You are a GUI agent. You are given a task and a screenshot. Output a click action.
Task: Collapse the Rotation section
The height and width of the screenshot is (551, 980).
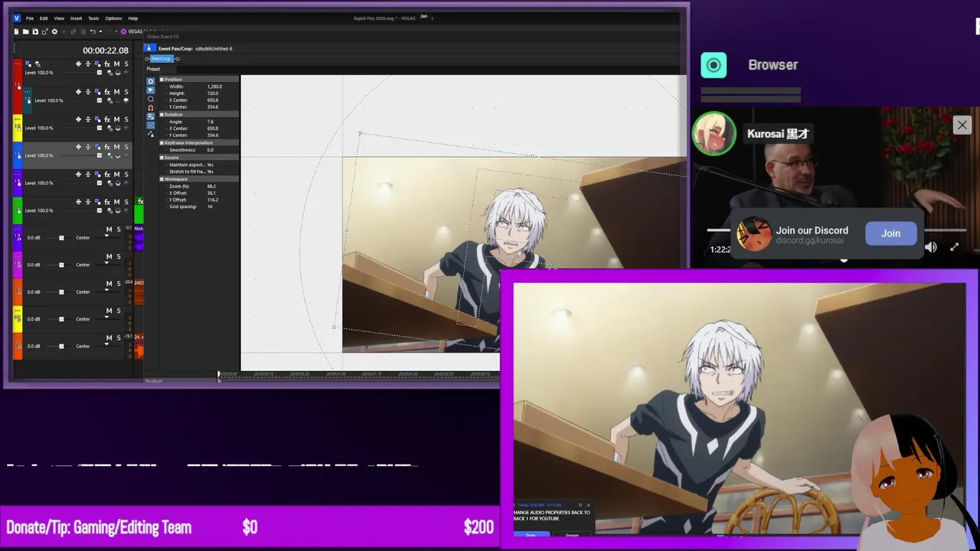coord(162,115)
